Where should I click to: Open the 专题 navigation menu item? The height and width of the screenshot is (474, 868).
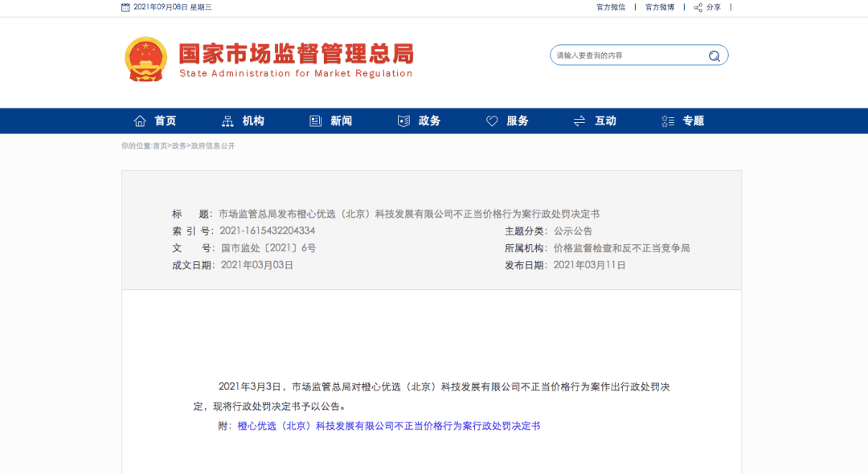click(x=693, y=121)
